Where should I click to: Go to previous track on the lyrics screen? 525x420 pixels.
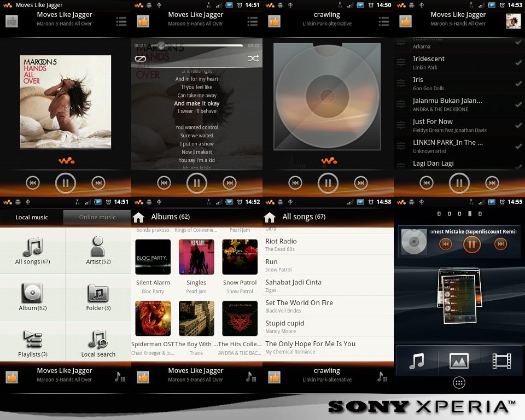point(164,183)
